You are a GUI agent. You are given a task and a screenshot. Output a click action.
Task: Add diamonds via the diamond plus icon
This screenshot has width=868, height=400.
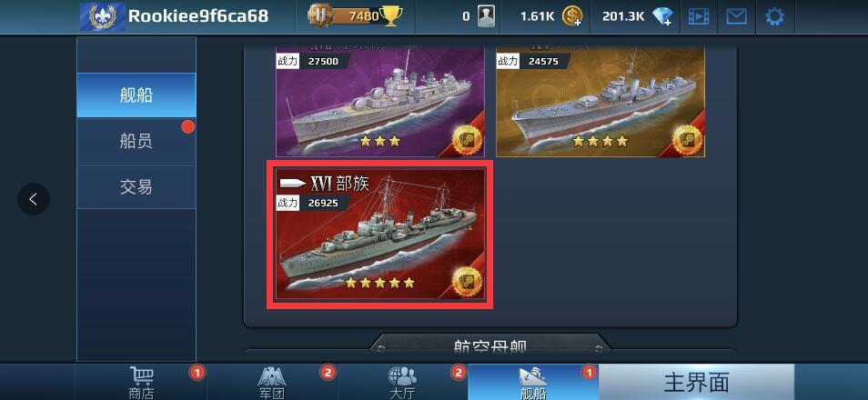click(x=662, y=16)
